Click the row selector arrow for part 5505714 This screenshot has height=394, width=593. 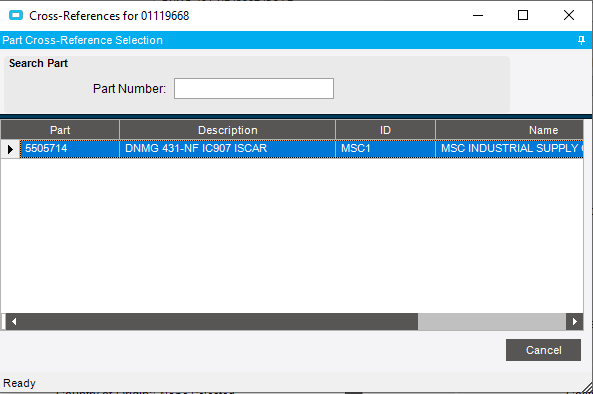click(10, 149)
